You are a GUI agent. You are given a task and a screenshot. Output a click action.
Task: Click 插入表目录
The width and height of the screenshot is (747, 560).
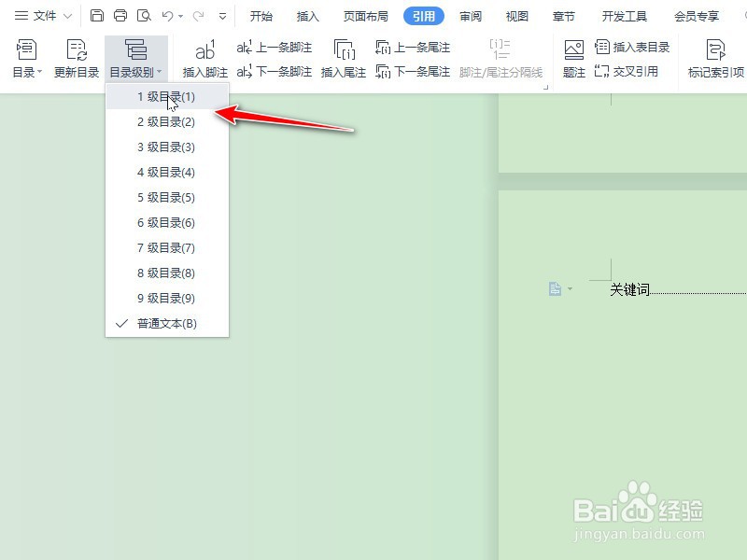pyautogui.click(x=632, y=48)
